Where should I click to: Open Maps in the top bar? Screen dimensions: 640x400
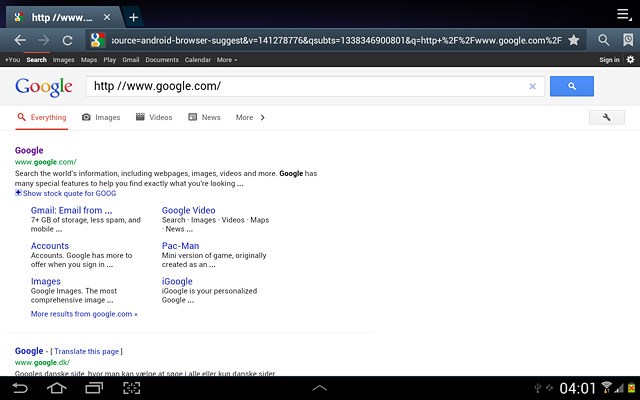pyautogui.click(x=89, y=60)
